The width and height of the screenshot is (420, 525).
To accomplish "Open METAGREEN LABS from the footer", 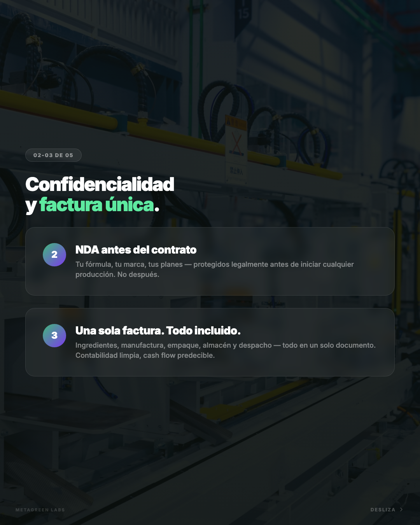I will 40,509.
